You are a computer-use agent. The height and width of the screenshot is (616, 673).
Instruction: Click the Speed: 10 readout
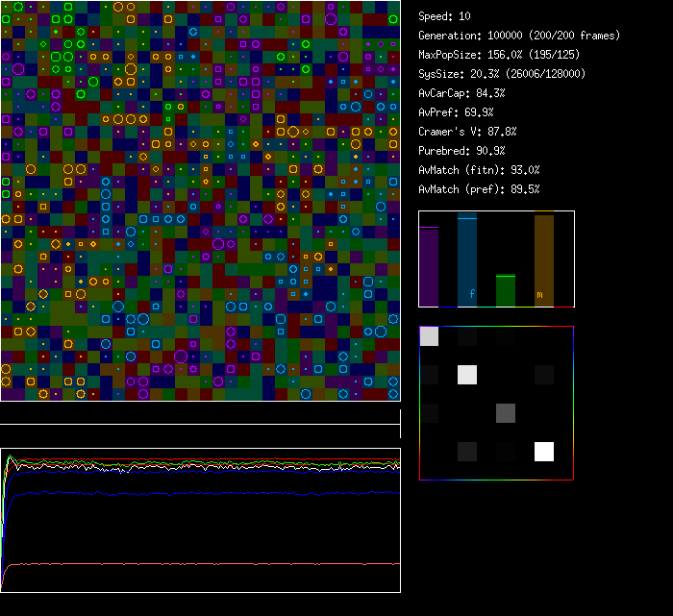444,16
